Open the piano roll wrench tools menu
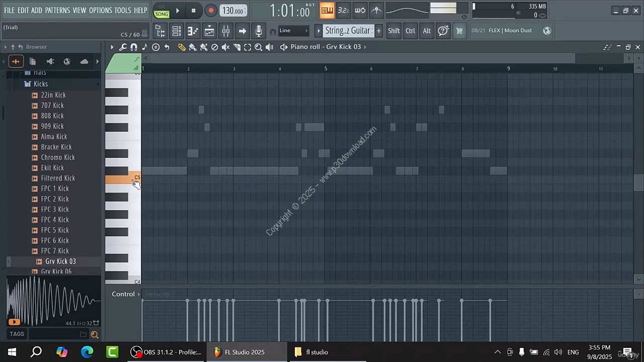Screen dimensions: 644x362 coord(123,47)
